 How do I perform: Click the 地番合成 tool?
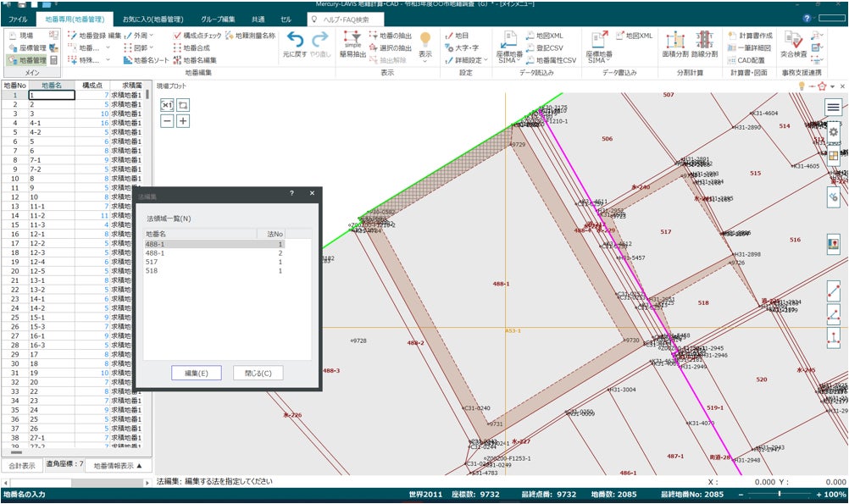[191, 47]
